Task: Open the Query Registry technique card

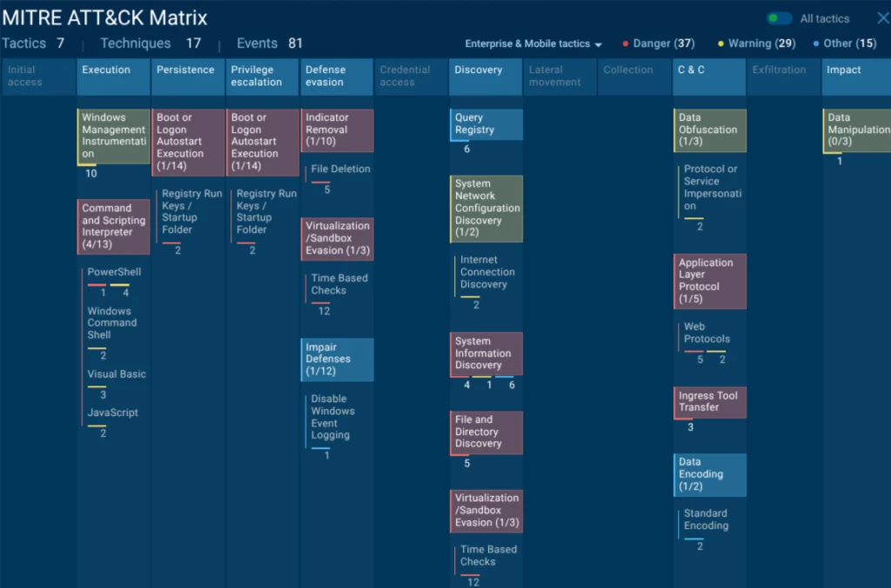Action: (x=486, y=124)
